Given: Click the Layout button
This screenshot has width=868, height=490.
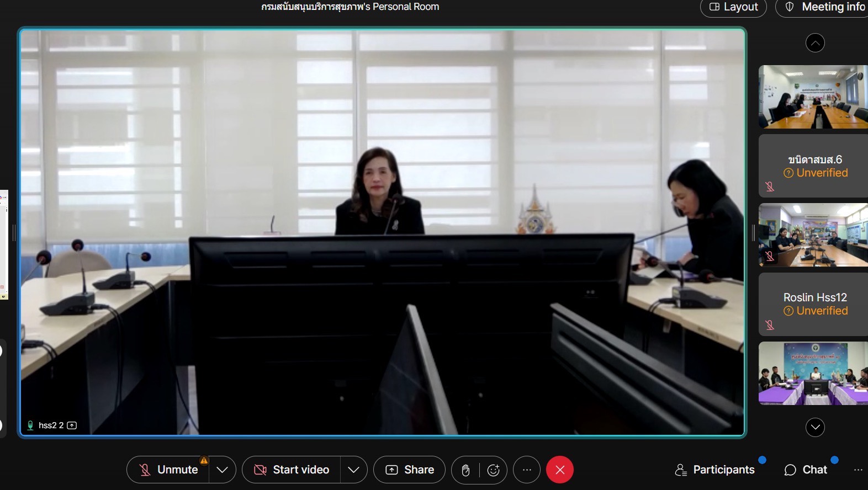Looking at the screenshot, I should click(x=733, y=7).
